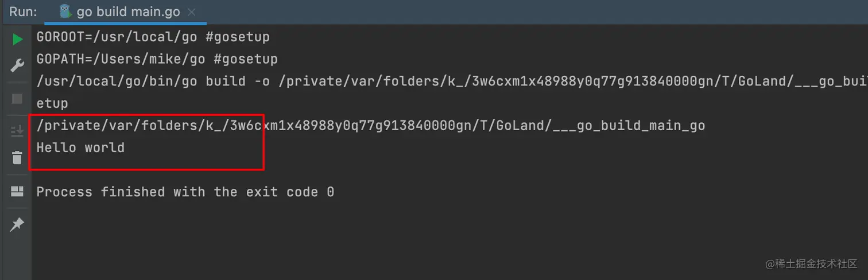Toggle the Pin Tab pushpin icon
The height and width of the screenshot is (280, 868).
[17, 224]
